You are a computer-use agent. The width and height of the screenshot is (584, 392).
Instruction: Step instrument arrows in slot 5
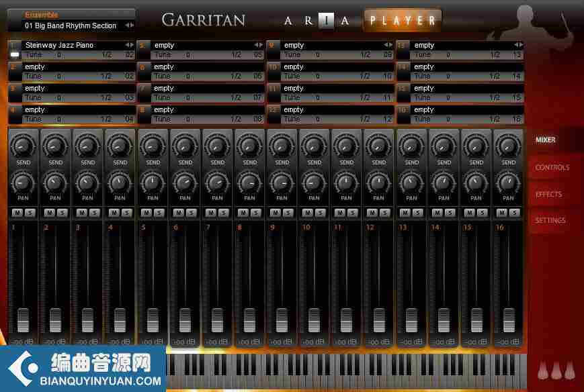(259, 44)
